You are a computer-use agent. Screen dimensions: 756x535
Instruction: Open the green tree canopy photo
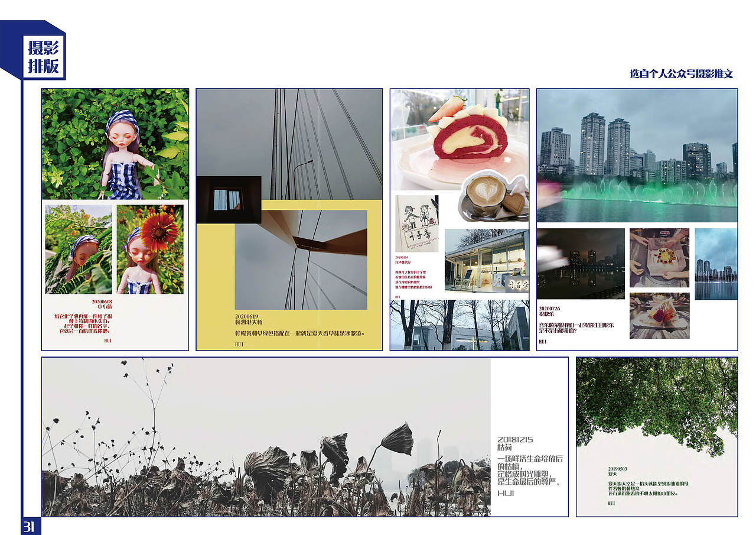657,407
